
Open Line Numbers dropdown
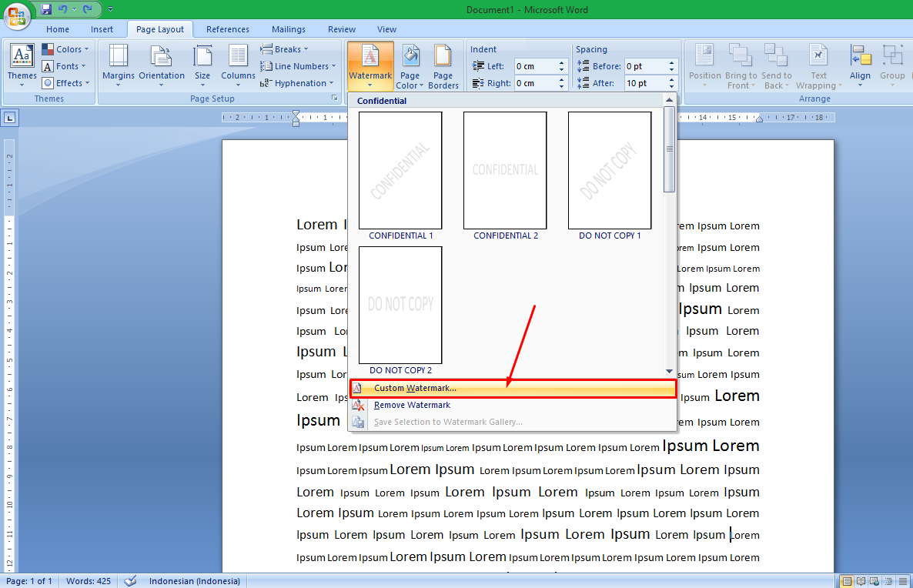click(298, 66)
